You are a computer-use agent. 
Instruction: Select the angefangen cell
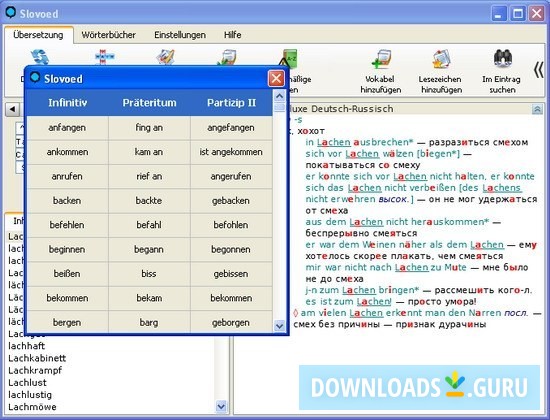[x=231, y=128]
